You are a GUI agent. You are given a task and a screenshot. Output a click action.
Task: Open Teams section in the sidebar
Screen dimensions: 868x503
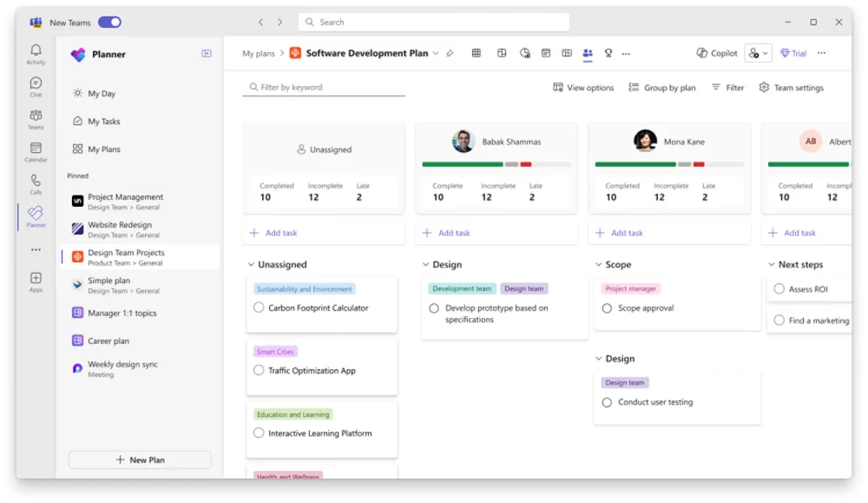click(36, 120)
